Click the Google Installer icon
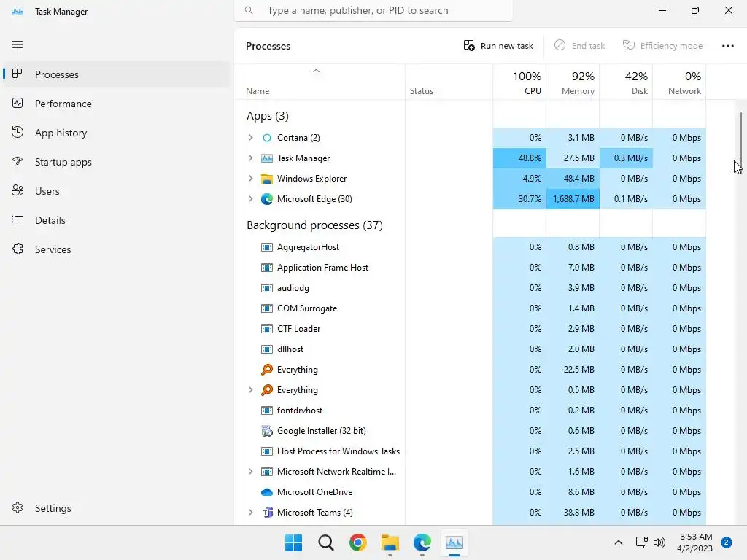Image resolution: width=747 pixels, height=560 pixels. pos(267,431)
